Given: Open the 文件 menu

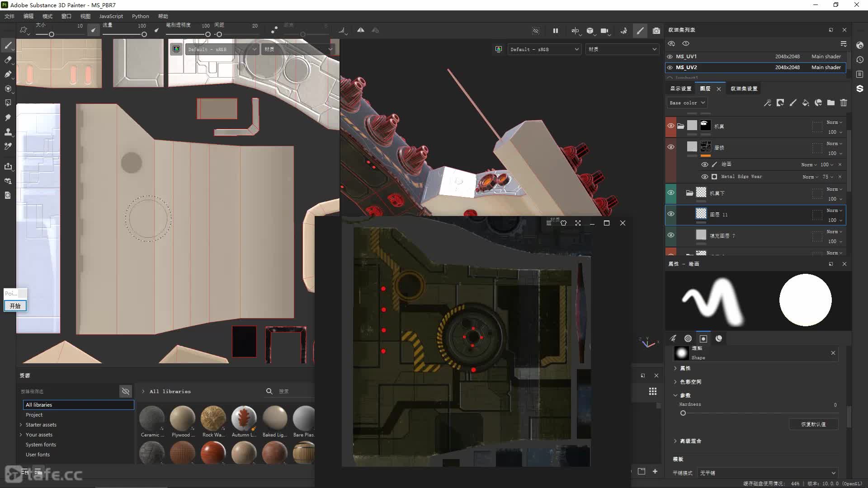Looking at the screenshot, I should [x=9, y=16].
